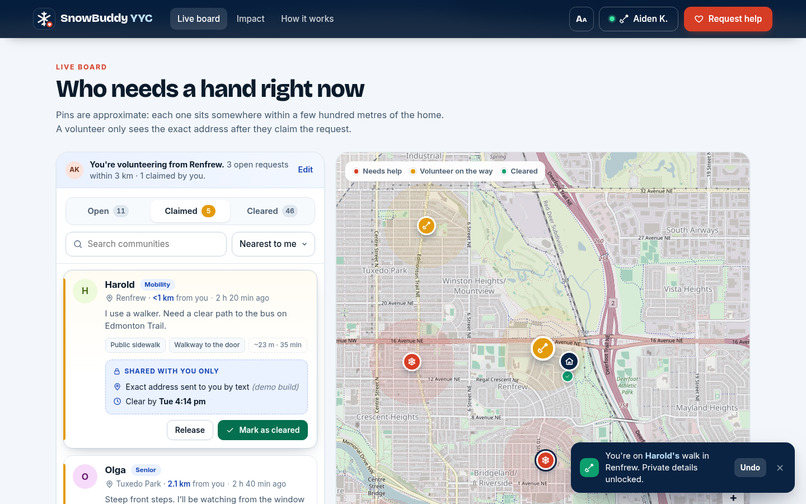This screenshot has width=806, height=504.
Task: Click the heart icon in Request help
Action: (699, 19)
